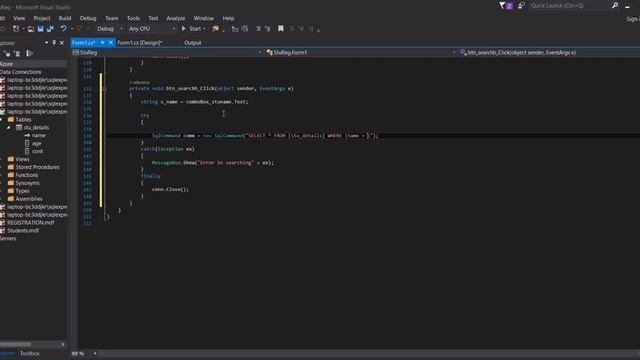This screenshot has width=640, height=360.
Task: Select the Views folder
Action: coord(22,159)
